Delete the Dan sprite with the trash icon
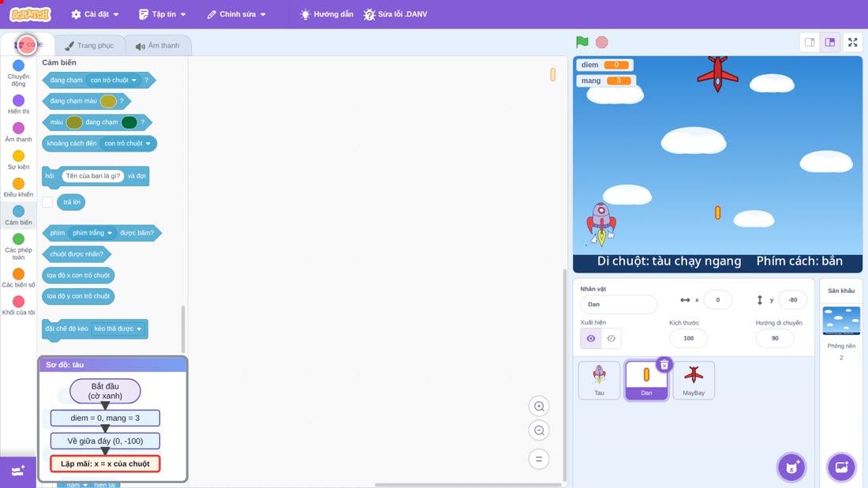Screen dimensions: 868x488 point(664,365)
